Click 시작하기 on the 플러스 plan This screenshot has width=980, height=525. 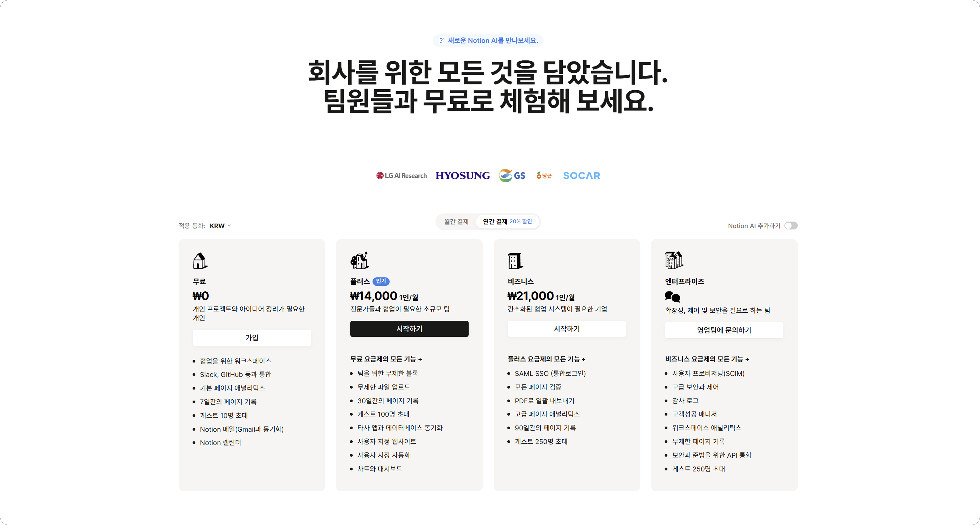(x=409, y=329)
